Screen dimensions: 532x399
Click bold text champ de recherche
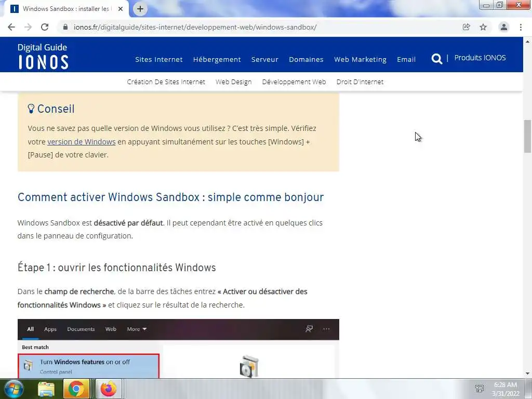[x=79, y=291]
